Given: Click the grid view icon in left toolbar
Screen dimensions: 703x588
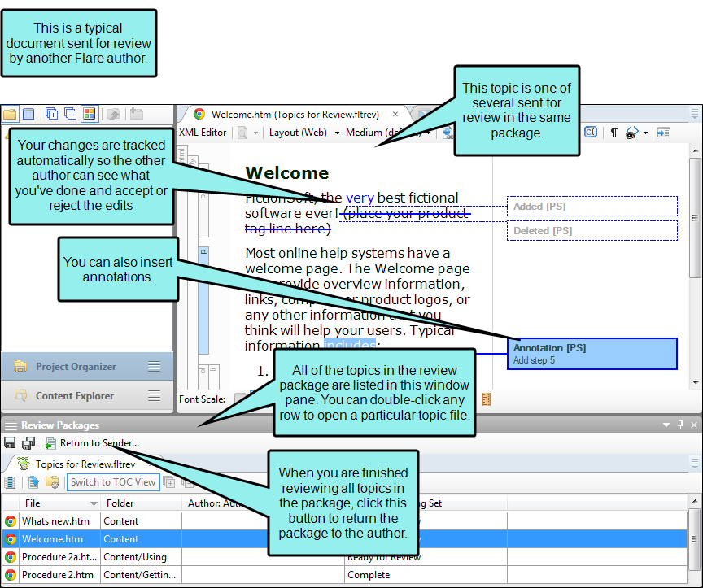Looking at the screenshot, I should coord(28,115).
